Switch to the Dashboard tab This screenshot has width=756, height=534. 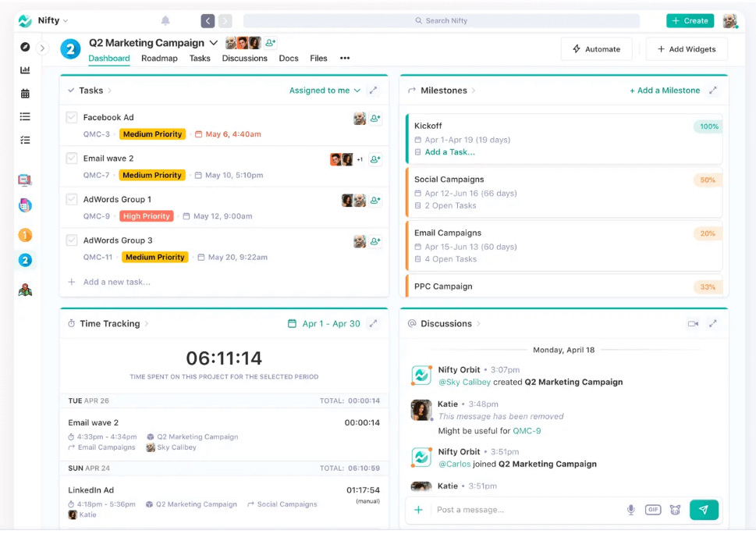coord(109,59)
